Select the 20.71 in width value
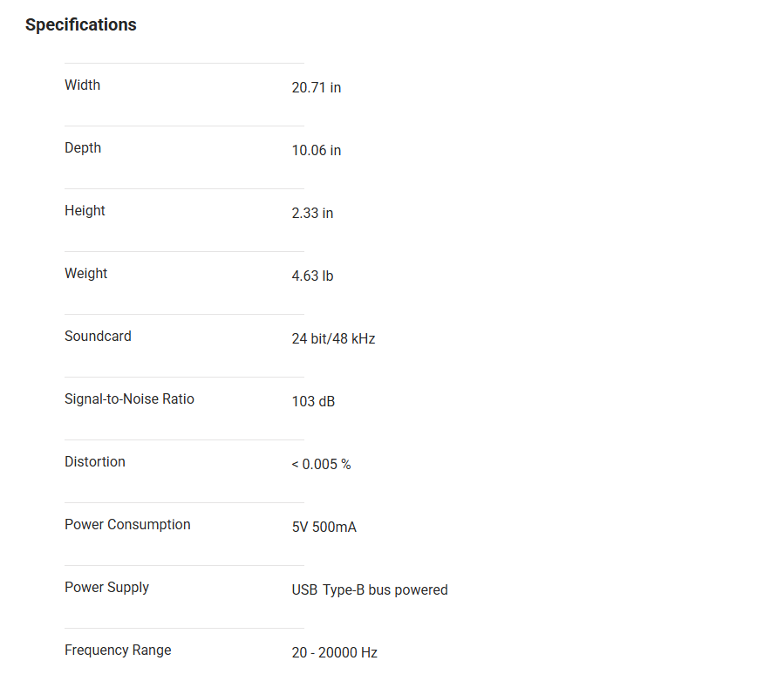This screenshot has width=784, height=688. click(317, 88)
